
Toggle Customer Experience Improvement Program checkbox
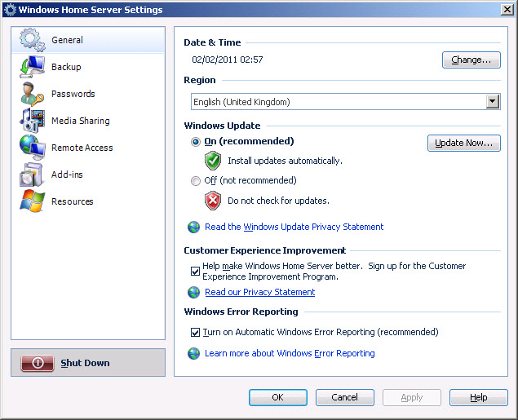coord(195,272)
